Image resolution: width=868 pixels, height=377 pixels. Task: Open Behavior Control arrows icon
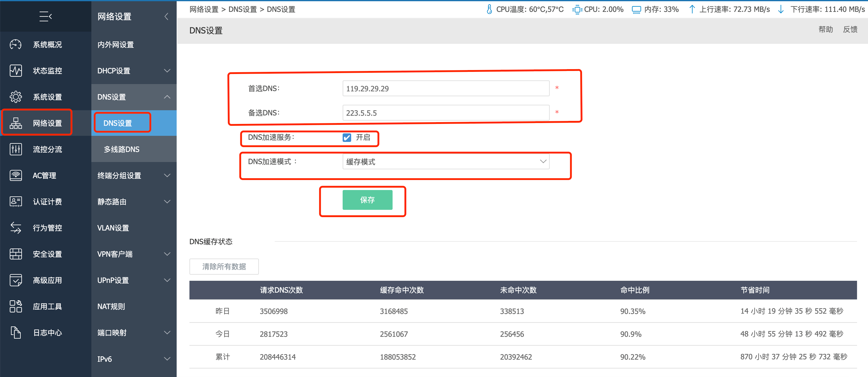pyautogui.click(x=16, y=228)
